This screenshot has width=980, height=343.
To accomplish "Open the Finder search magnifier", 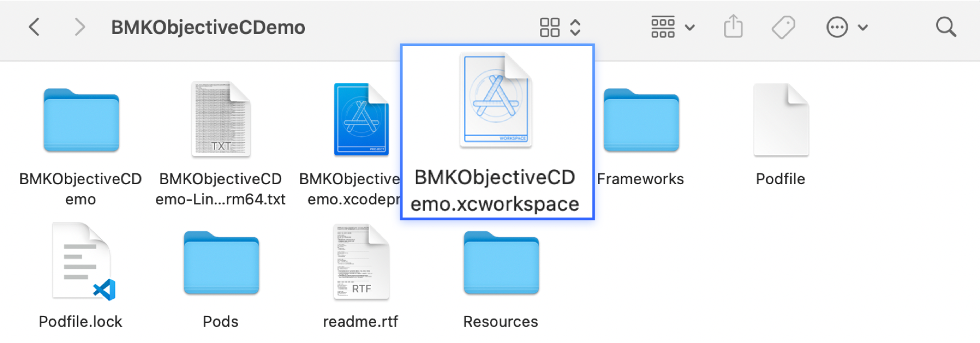I will pos(945,27).
